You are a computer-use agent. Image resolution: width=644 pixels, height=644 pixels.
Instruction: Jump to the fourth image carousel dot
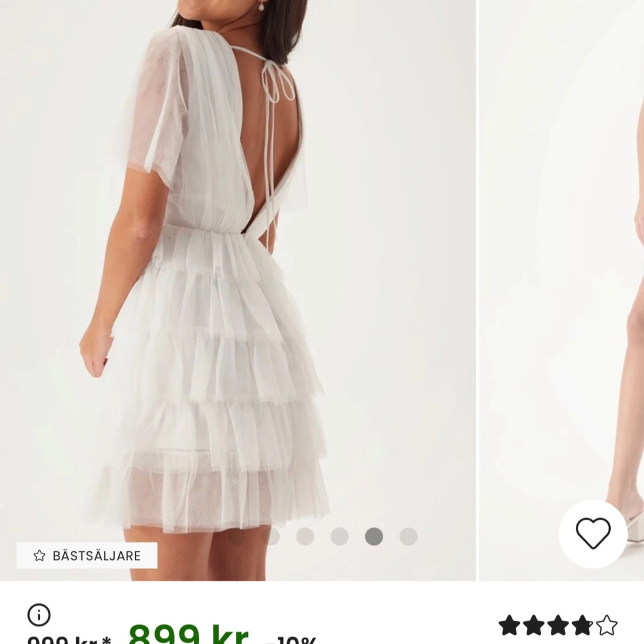click(x=339, y=536)
